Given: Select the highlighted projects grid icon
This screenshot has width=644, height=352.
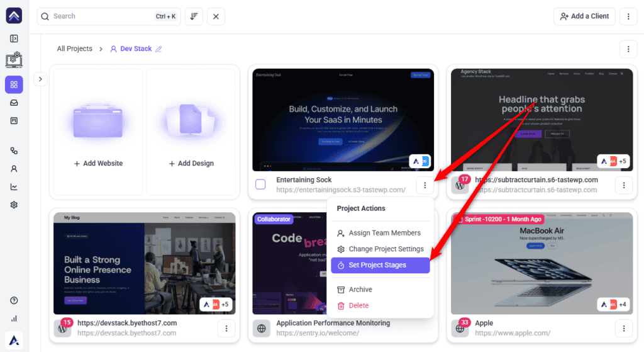Looking at the screenshot, I should (14, 85).
